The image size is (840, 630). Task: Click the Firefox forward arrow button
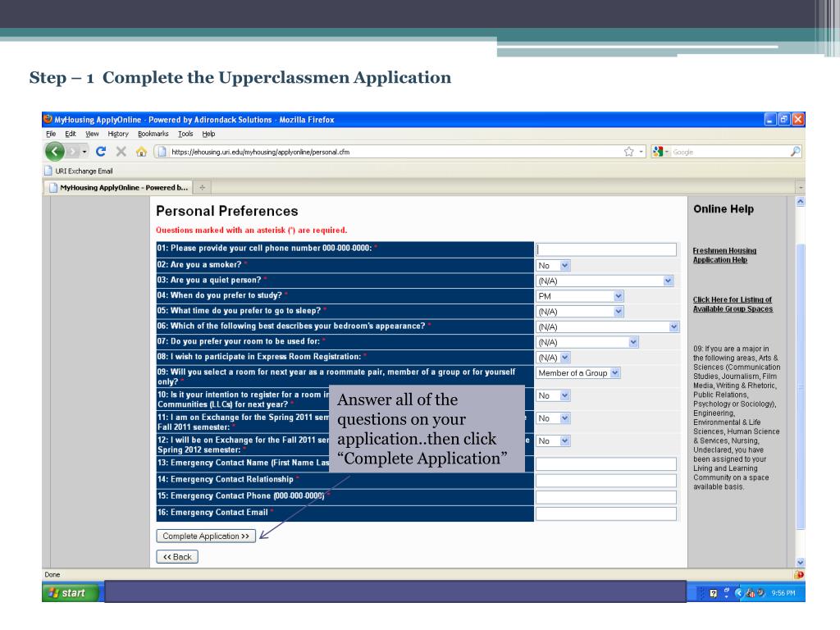[x=73, y=152]
